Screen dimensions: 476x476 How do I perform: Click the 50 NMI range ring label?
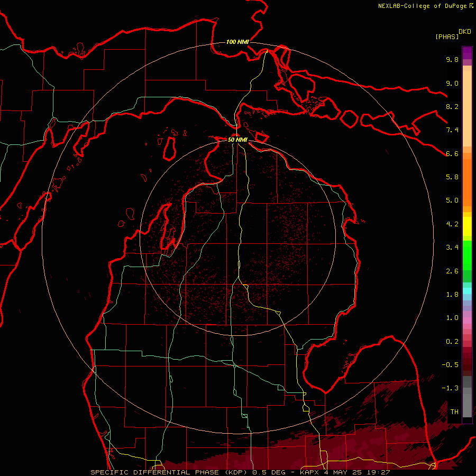click(237, 140)
